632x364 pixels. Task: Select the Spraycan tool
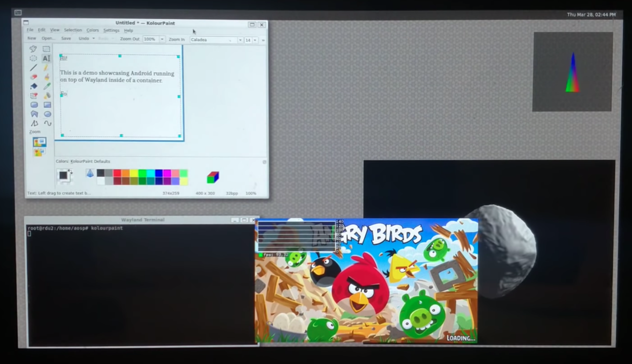47,96
